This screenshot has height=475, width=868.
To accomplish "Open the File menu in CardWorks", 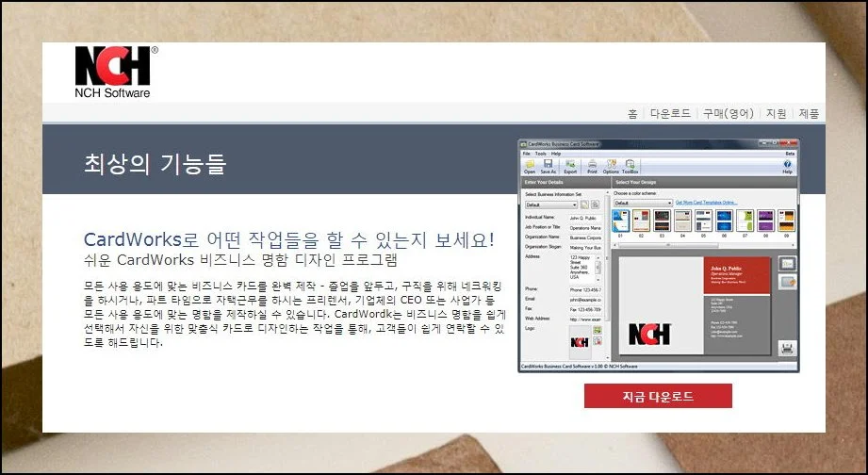I will point(527,154).
